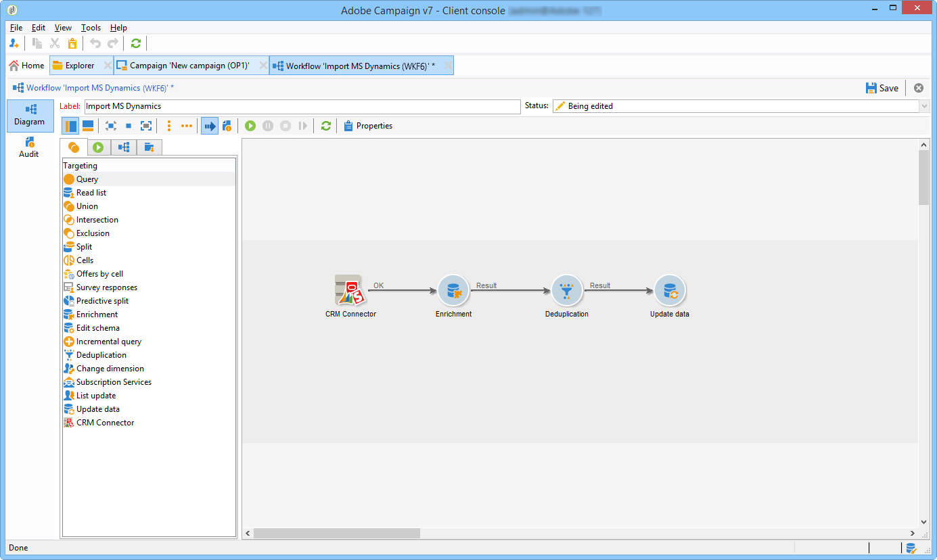Start the workflow with the green play button

tap(250, 126)
